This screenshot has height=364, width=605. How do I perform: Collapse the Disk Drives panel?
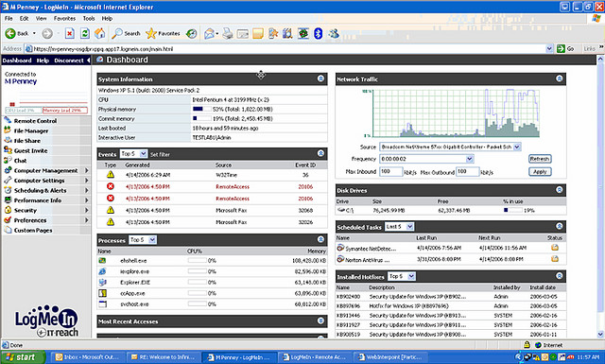click(559, 189)
